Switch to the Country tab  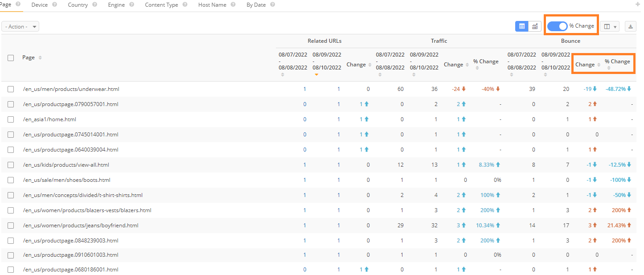pyautogui.click(x=78, y=5)
